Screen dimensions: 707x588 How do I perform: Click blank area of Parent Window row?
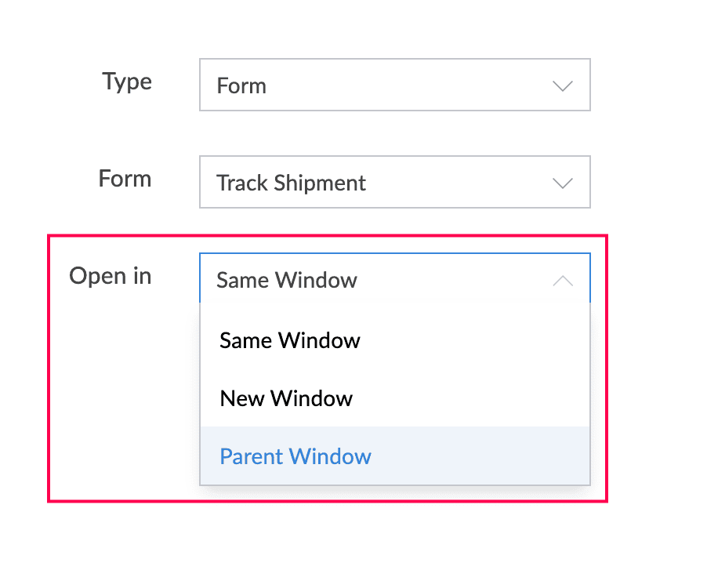(x=478, y=456)
